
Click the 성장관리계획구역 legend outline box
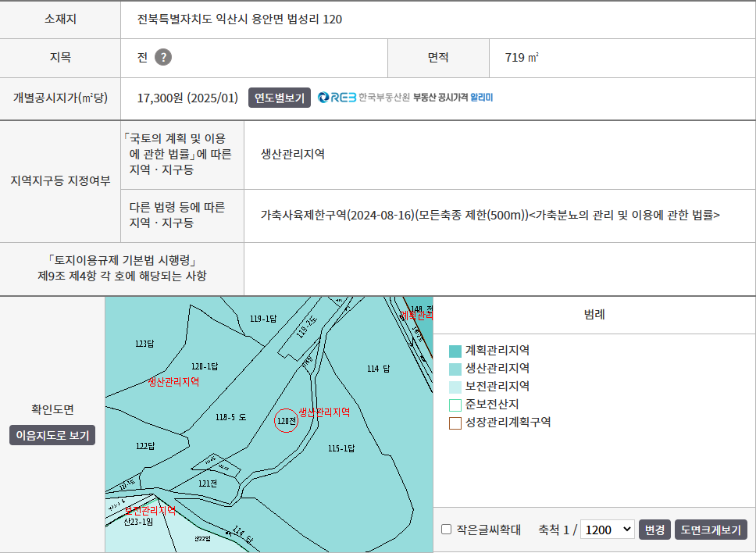point(455,423)
